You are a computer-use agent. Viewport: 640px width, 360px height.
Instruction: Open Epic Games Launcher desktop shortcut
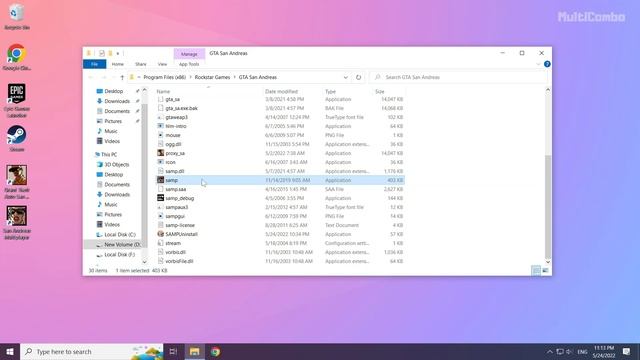click(17, 100)
